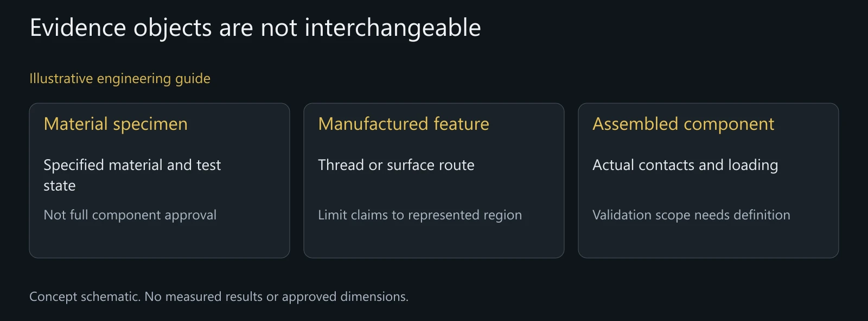Click 'Not full component approval' note
Image resolution: width=868 pixels, height=321 pixels.
[x=130, y=215]
